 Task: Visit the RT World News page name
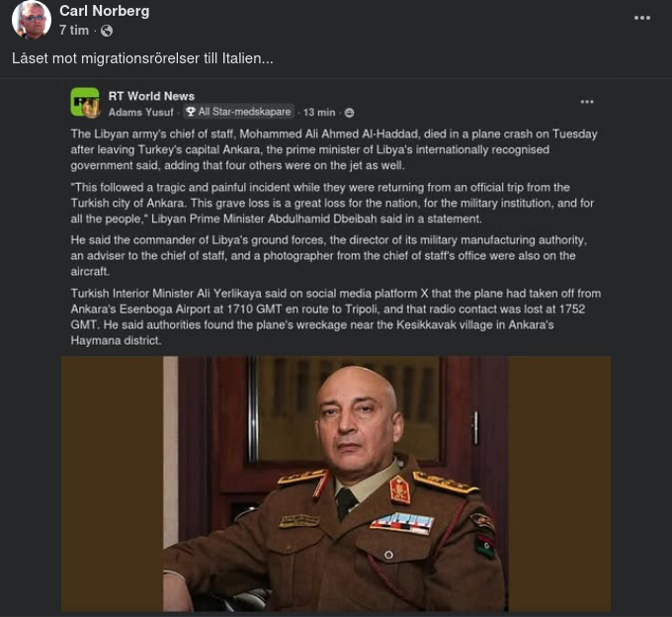151,96
